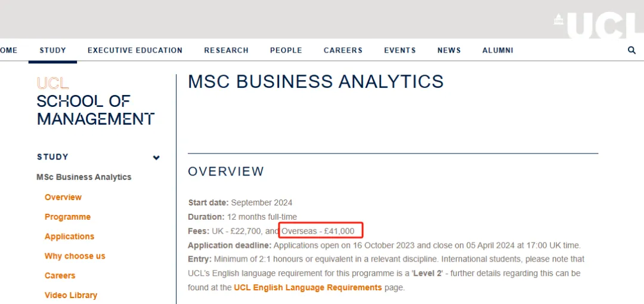Open the Why choose us link
This screenshot has width=644, height=304.
75,256
